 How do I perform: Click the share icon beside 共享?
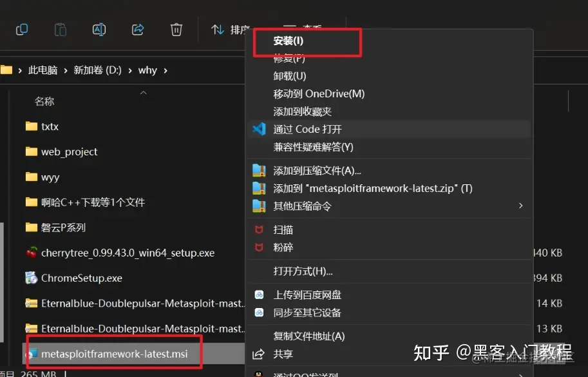[258, 354]
